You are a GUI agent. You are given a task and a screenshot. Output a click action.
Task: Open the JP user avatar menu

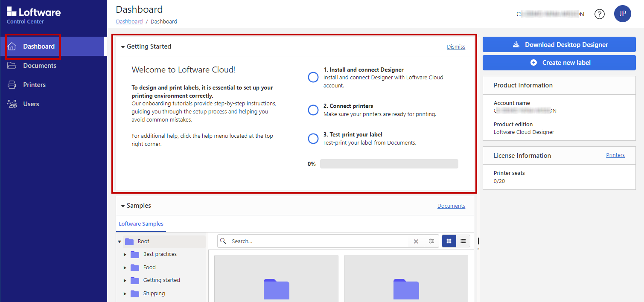coord(622,14)
